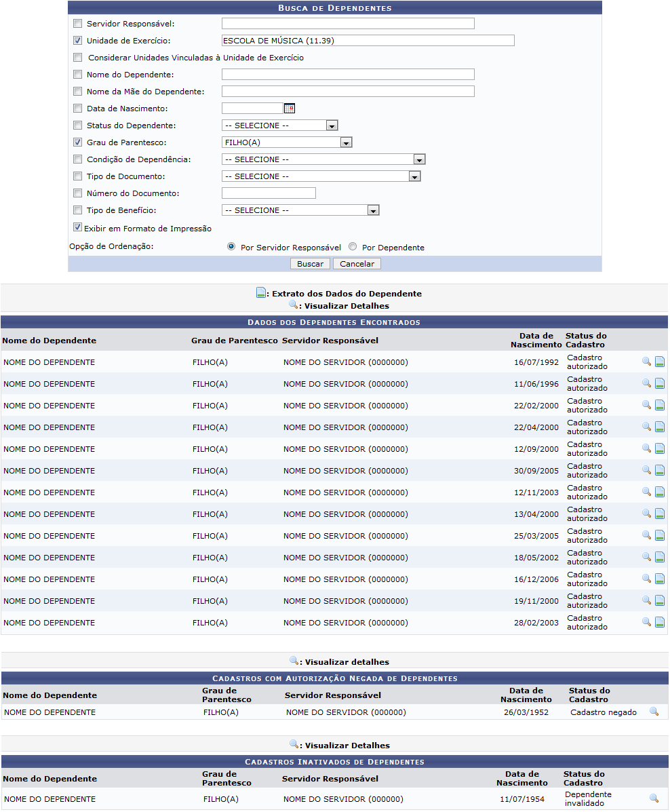Click the Buscar button
Image resolution: width=670 pixels, height=812 pixels.
pyautogui.click(x=310, y=264)
